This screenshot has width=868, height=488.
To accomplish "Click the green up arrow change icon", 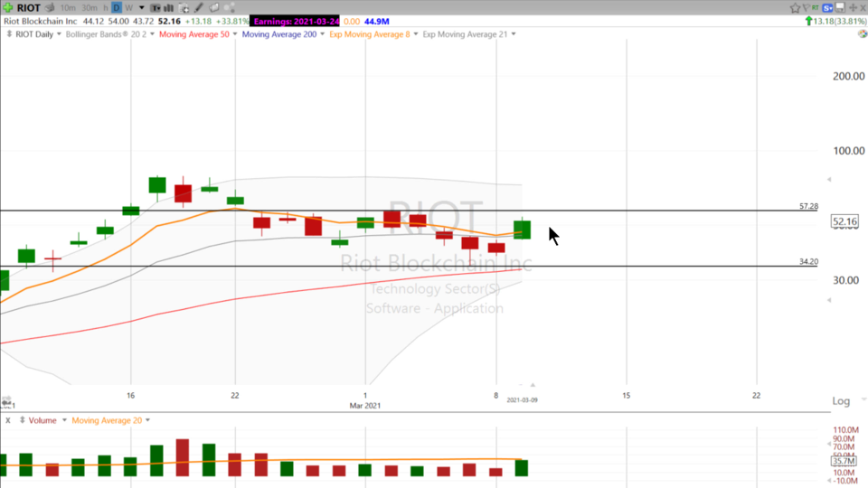I will coord(808,21).
